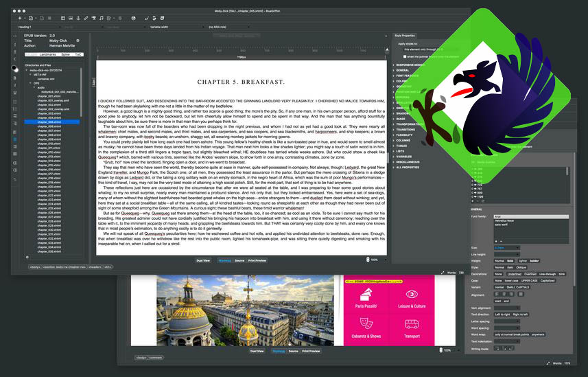Click the globe browse icon in toolbar
Image resolution: width=588 pixels, height=377 pixels.
click(x=134, y=18)
